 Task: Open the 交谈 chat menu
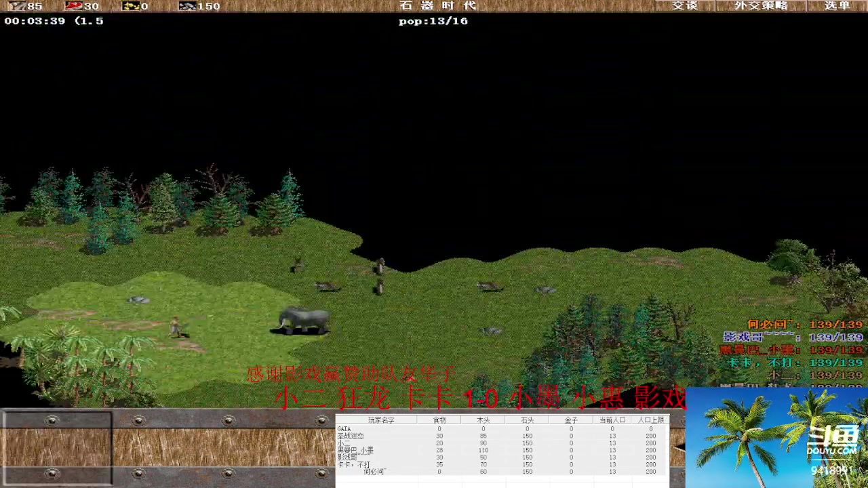point(684,5)
